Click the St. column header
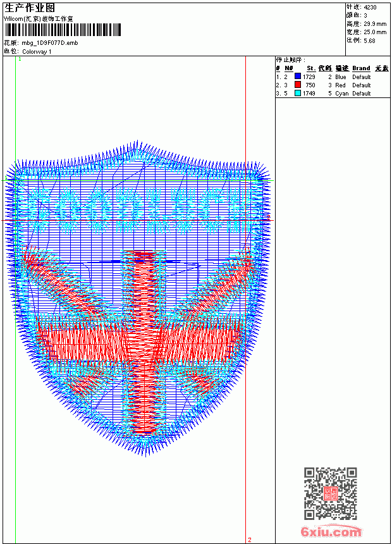 tap(311, 68)
